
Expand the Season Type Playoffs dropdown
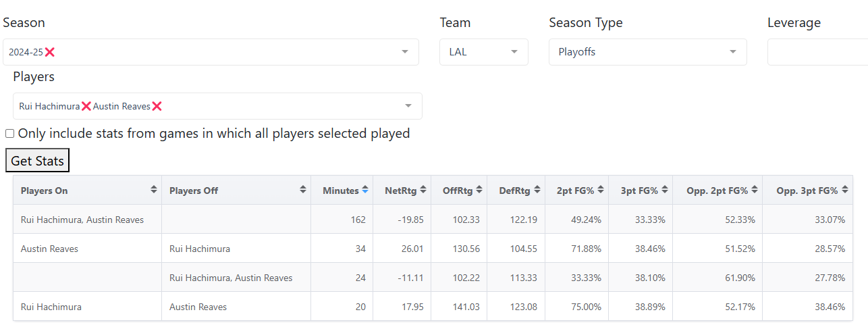coord(733,52)
